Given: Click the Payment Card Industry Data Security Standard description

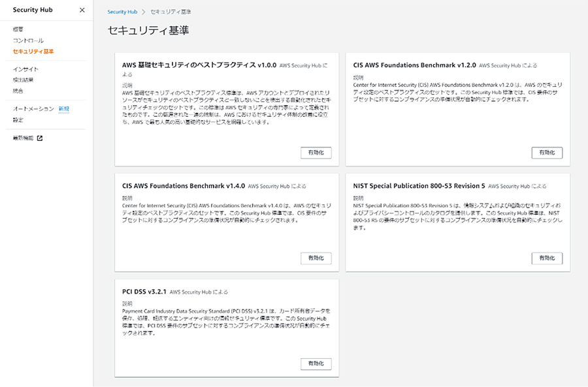Looking at the screenshot, I should [227, 322].
